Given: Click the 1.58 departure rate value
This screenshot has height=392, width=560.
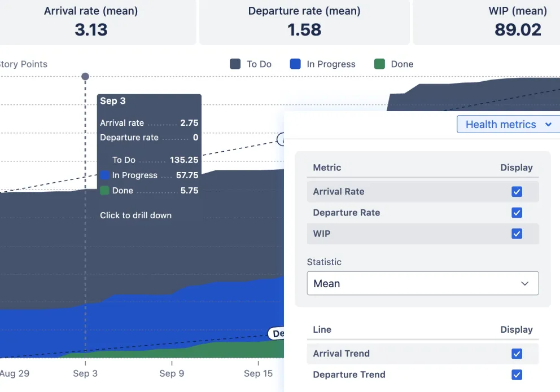Looking at the screenshot, I should pos(304,29).
